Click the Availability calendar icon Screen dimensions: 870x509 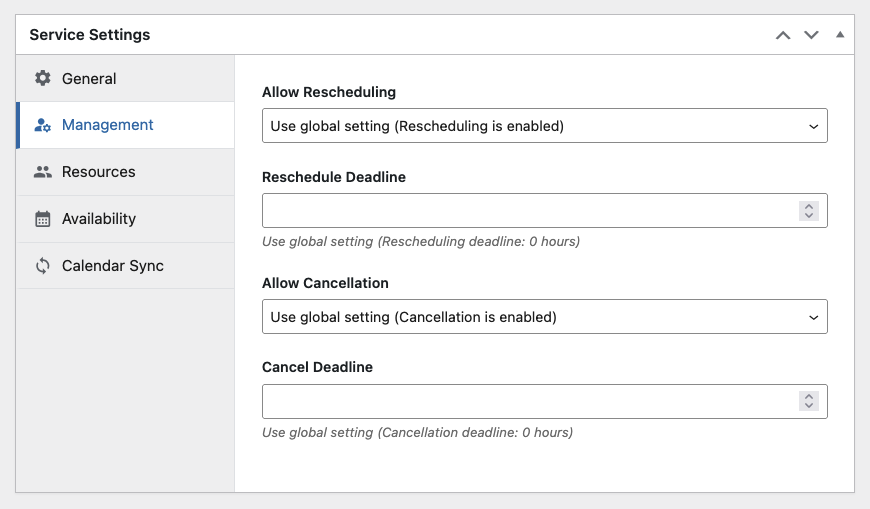click(x=43, y=219)
